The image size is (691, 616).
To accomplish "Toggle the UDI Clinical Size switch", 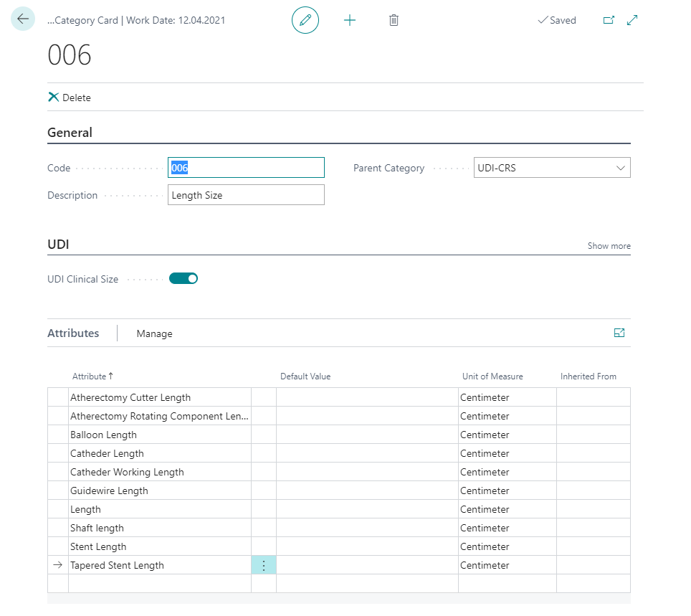I will (x=184, y=279).
